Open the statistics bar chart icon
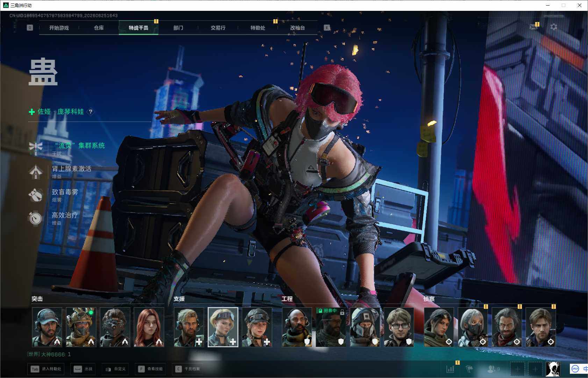Image resolution: width=588 pixels, height=378 pixels. [450, 369]
